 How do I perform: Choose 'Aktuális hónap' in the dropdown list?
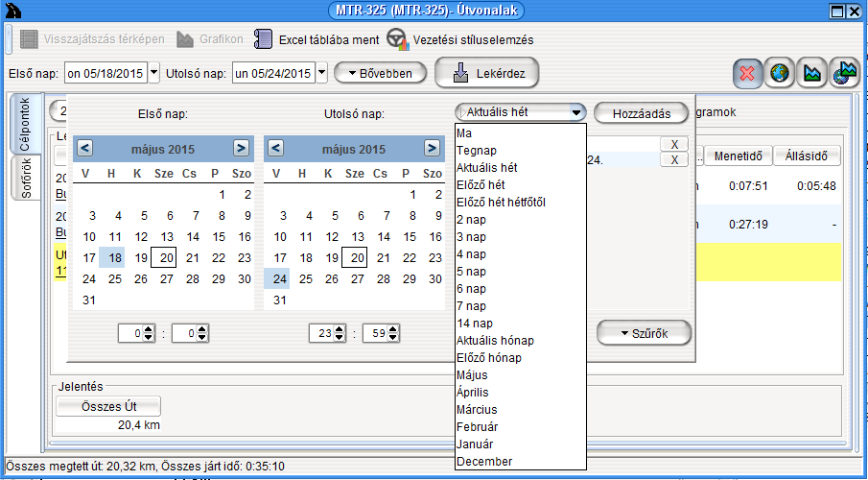coord(496,341)
